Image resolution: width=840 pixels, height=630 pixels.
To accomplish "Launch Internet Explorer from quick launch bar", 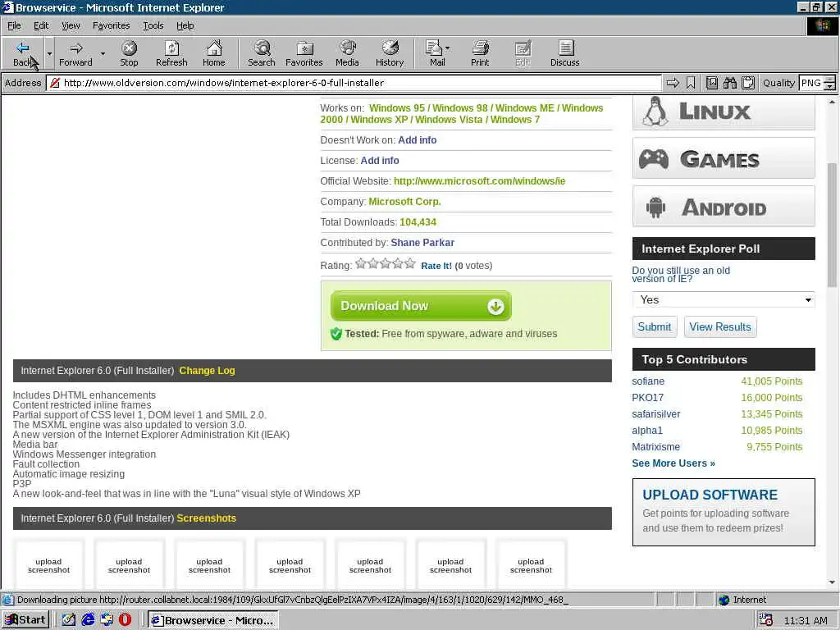I will click(87, 620).
